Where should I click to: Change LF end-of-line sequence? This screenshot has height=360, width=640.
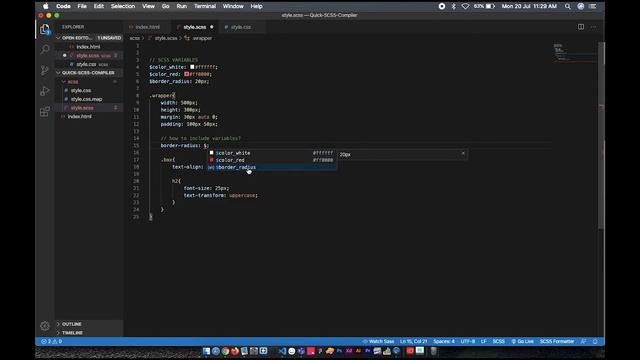(483, 341)
